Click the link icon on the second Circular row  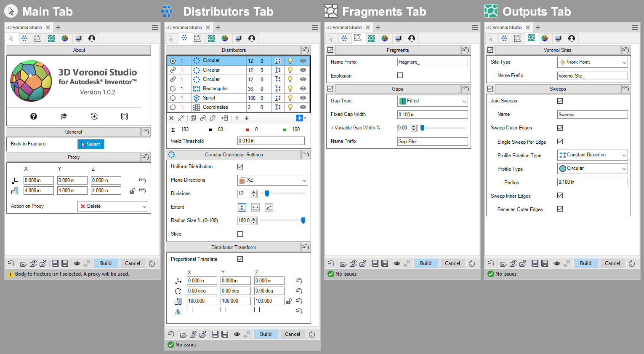(173, 70)
